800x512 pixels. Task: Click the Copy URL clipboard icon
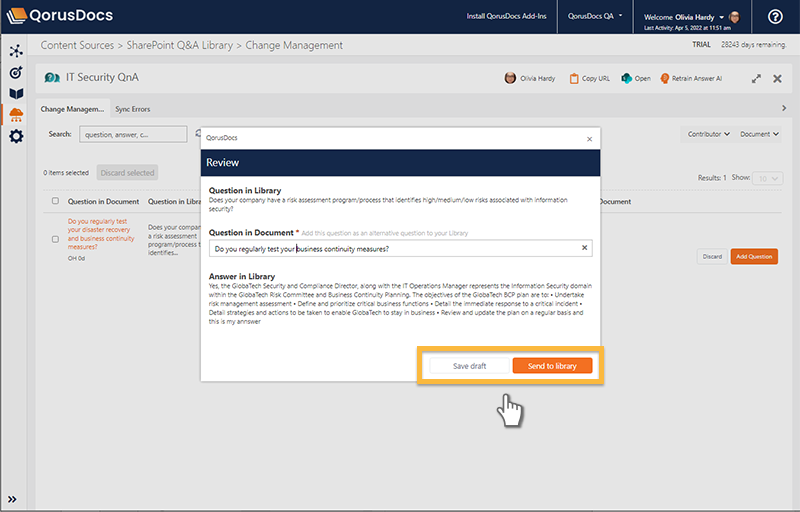pyautogui.click(x=574, y=79)
